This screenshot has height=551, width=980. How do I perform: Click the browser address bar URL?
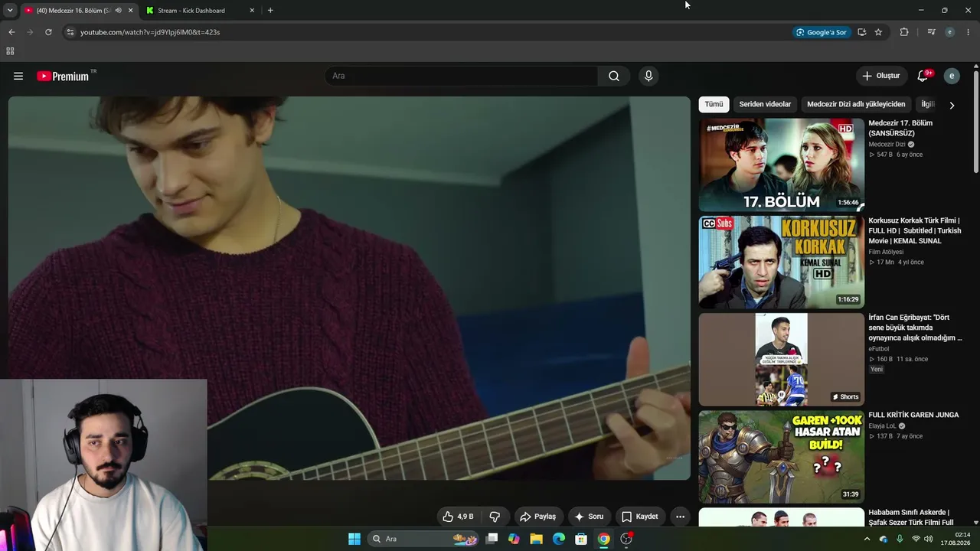tap(150, 32)
